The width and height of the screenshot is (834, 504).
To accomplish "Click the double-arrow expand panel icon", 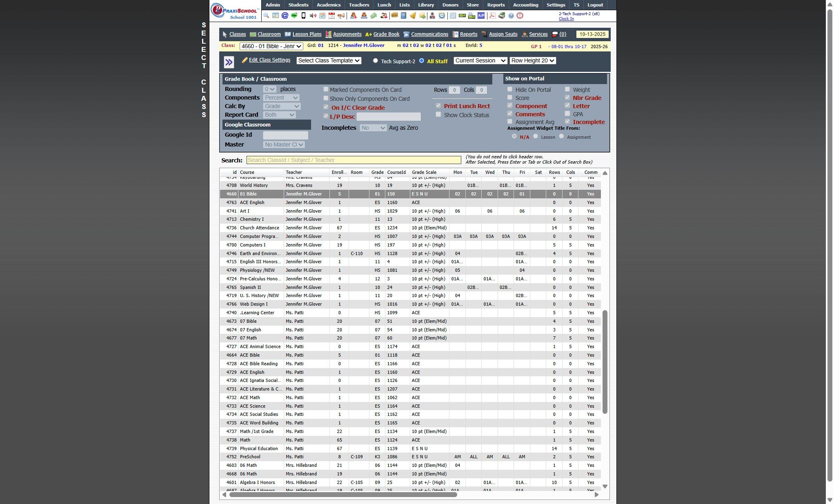I will point(229,62).
